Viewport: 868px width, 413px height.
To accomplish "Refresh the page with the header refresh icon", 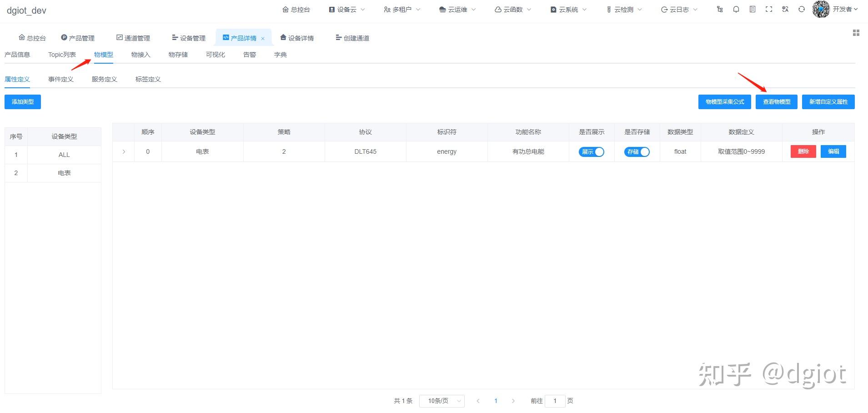I will click(x=801, y=9).
